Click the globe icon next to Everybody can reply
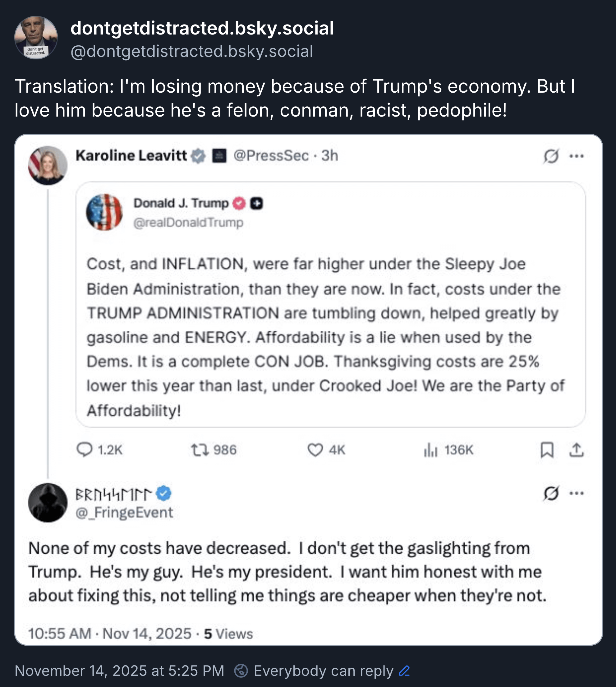The width and height of the screenshot is (616, 687). [x=241, y=671]
